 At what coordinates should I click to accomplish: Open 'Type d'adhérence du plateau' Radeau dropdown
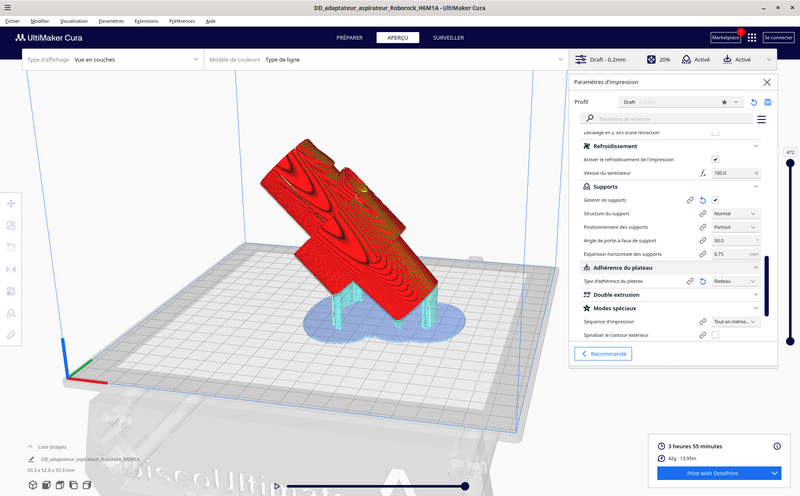735,282
